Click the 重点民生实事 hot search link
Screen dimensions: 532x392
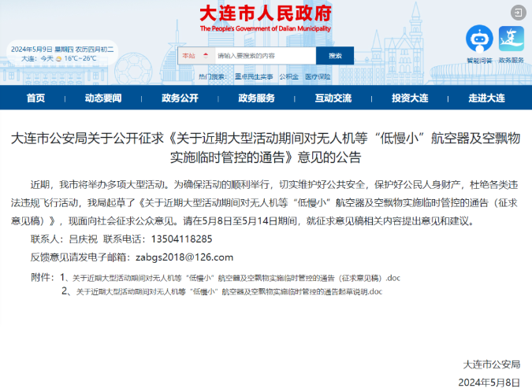click(254, 77)
